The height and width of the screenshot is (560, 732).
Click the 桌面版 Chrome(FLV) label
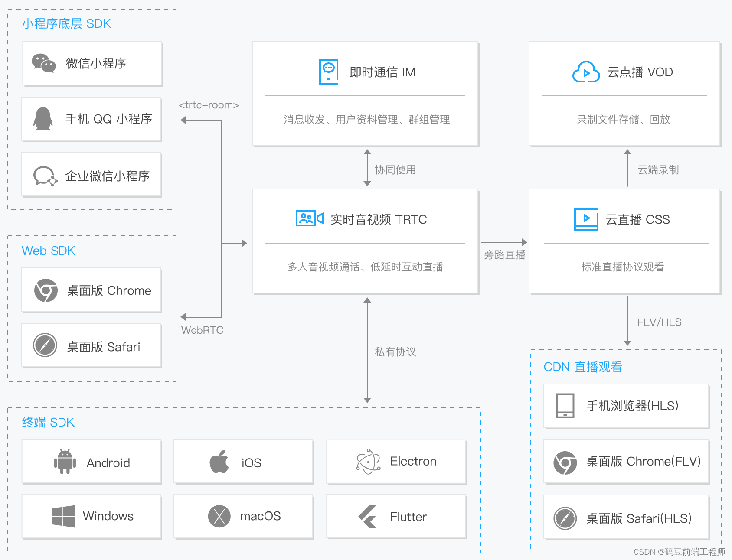644,461
